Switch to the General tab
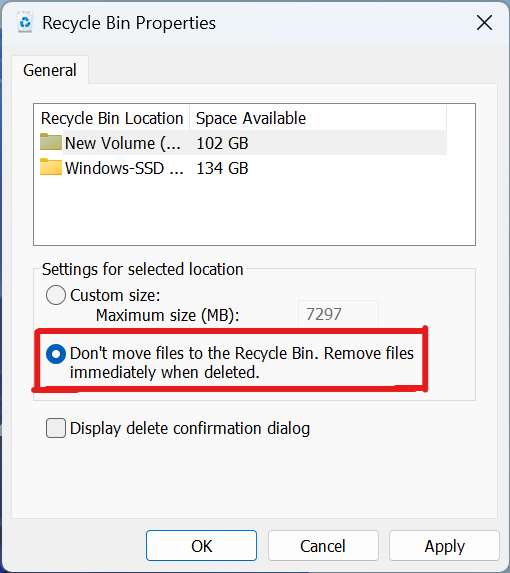The height and width of the screenshot is (573, 510). tap(50, 70)
